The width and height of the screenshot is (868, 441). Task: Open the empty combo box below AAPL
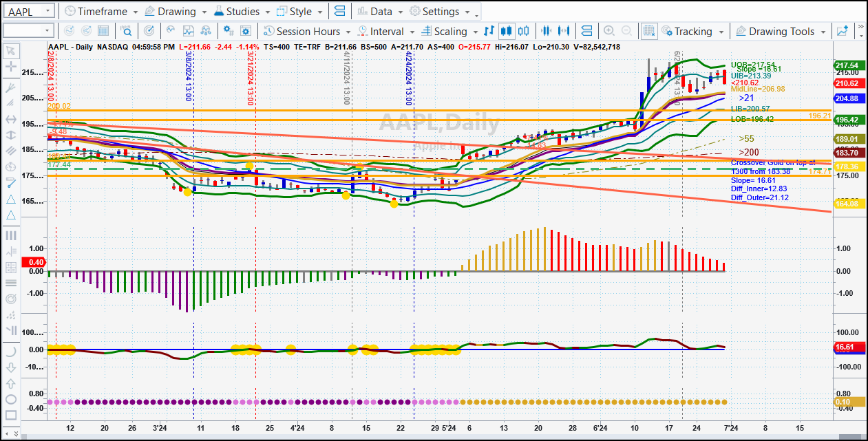point(28,30)
